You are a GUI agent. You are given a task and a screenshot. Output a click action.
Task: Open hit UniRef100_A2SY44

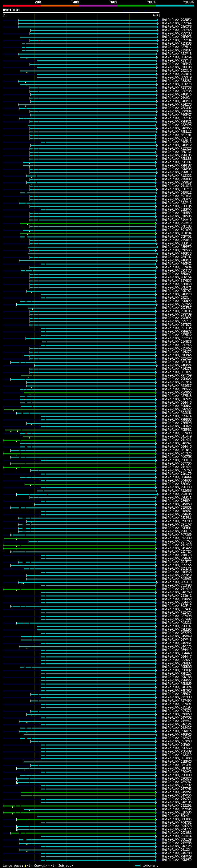[x=177, y=23]
